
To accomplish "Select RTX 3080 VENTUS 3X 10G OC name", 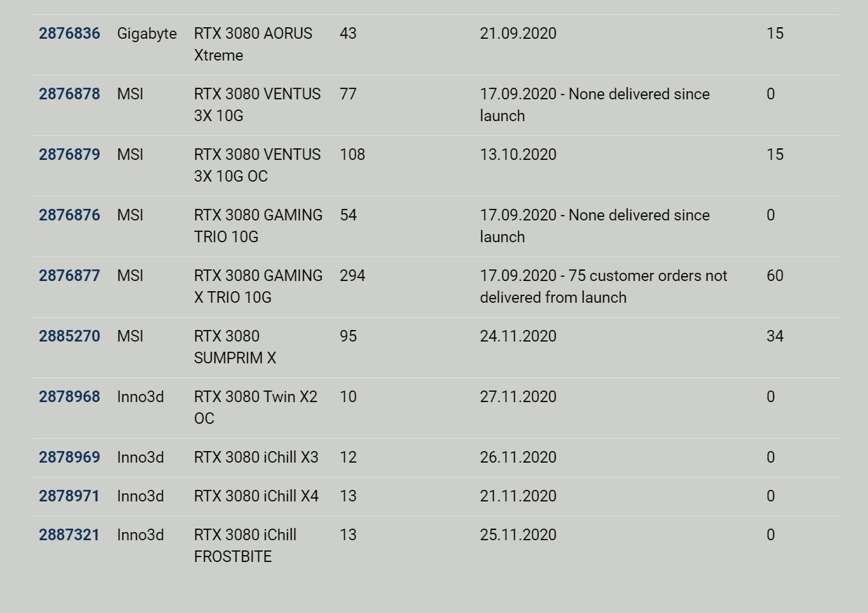I will 257,165.
